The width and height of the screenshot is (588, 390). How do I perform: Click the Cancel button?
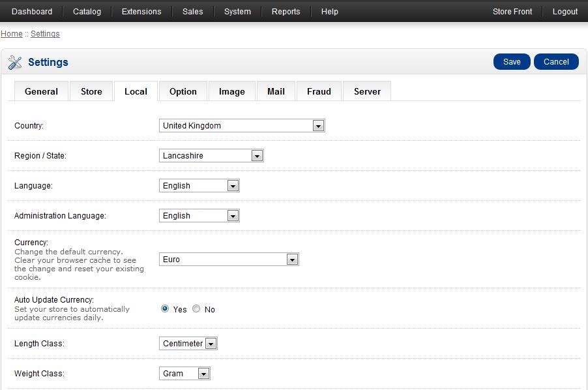(x=556, y=62)
